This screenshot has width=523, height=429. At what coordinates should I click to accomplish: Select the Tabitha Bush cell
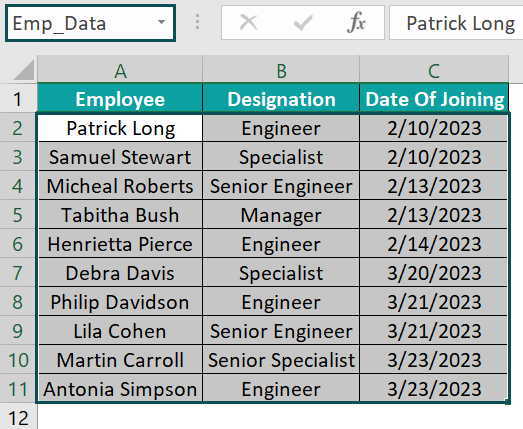click(120, 215)
